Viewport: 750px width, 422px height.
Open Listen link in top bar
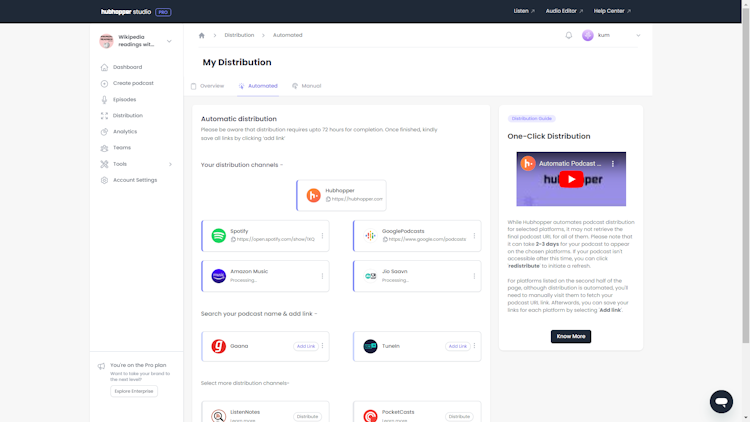point(524,11)
